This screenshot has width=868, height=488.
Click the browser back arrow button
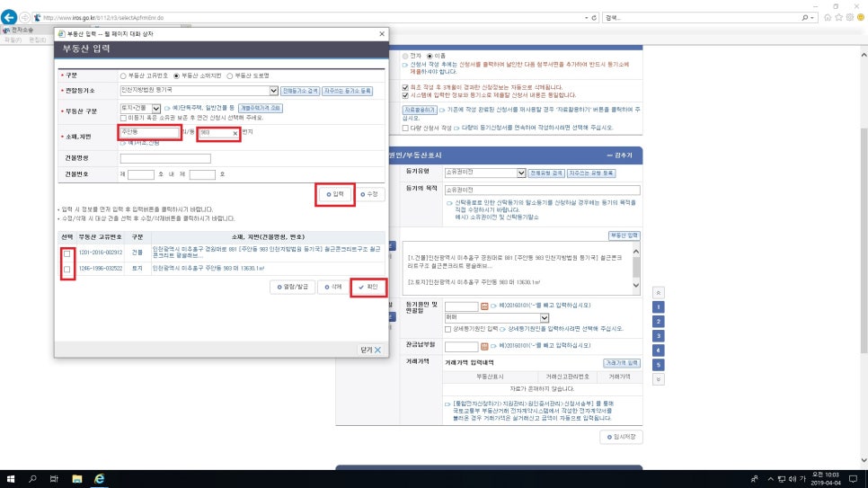9,17
